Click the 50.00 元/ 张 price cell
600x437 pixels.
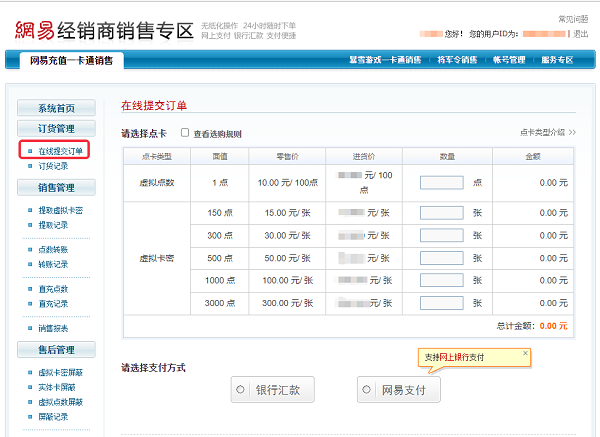click(x=287, y=258)
